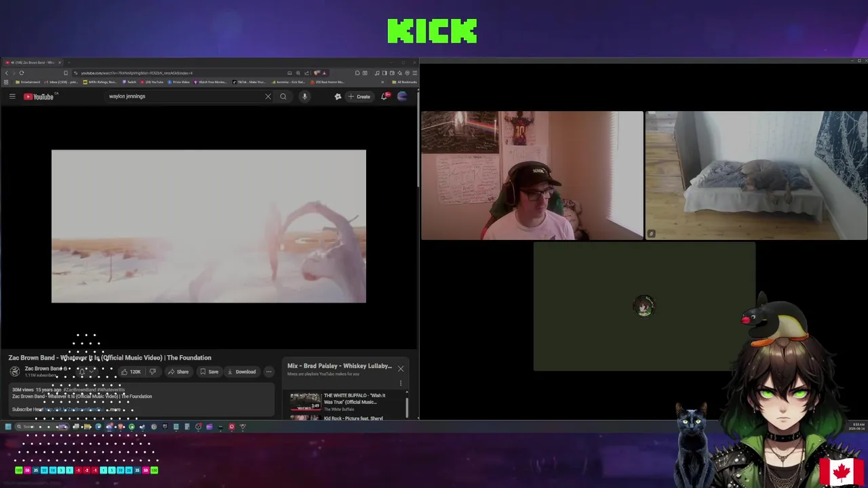Image resolution: width=868 pixels, height=488 pixels.
Task: Open THE WHITE BUFFALO Wish It Was True thumbnail
Action: [x=305, y=401]
